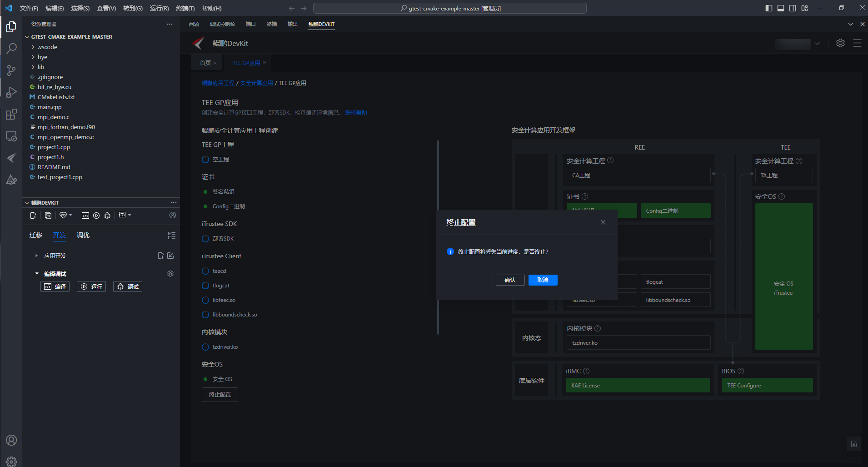Expand the .vscode folder
This screenshot has width=868, height=467.
click(x=33, y=47)
